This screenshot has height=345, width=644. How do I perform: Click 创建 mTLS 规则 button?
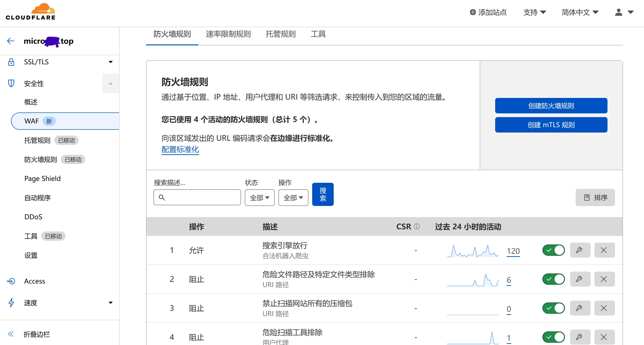coord(551,125)
